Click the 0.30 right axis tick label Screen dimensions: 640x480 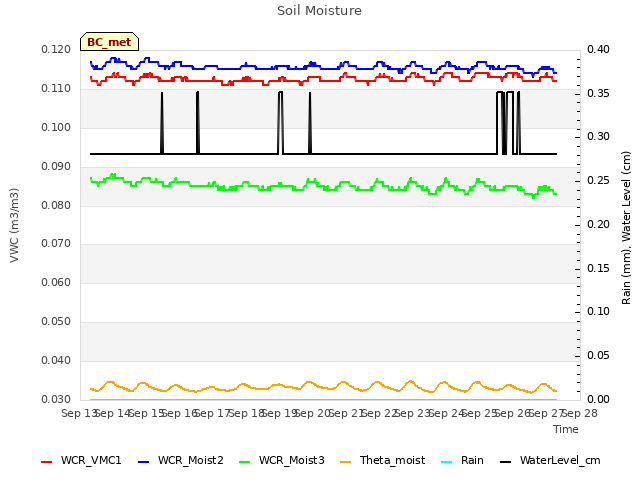598,137
